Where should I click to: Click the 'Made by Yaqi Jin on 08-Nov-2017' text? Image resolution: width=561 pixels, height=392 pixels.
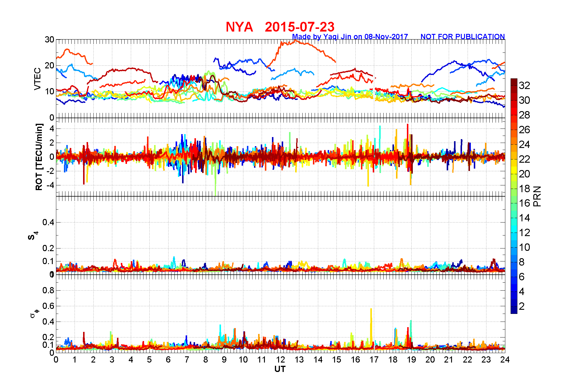coord(350,37)
